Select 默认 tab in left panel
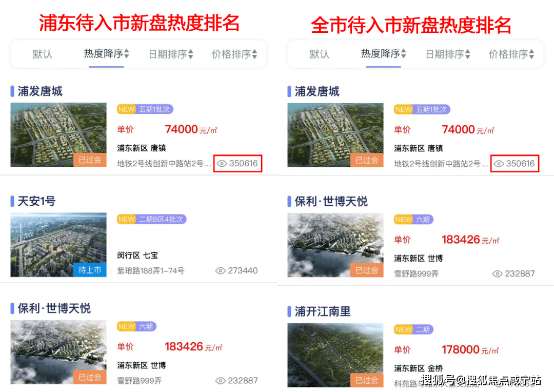The image size is (554, 392). click(43, 54)
